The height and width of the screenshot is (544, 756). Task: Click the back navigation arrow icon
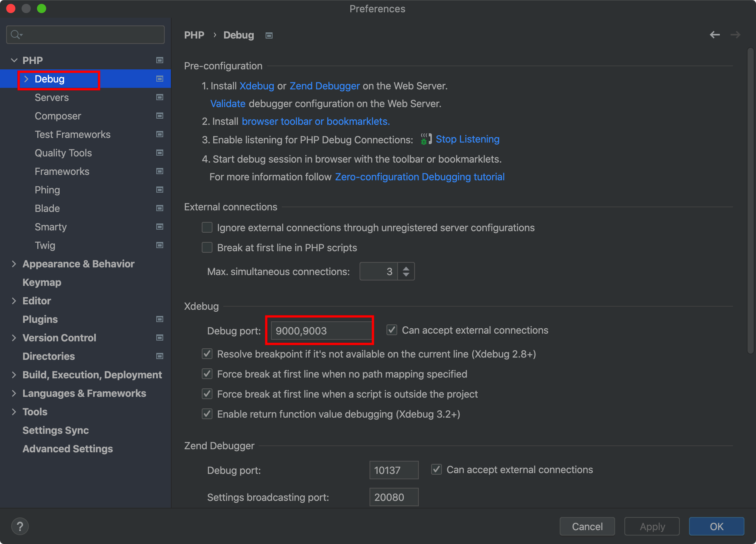[714, 35]
